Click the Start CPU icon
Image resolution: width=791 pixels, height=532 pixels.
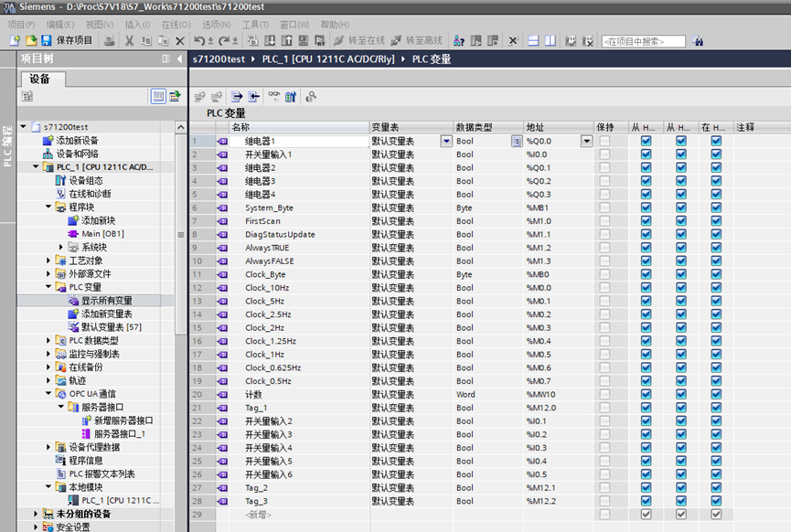click(476, 41)
